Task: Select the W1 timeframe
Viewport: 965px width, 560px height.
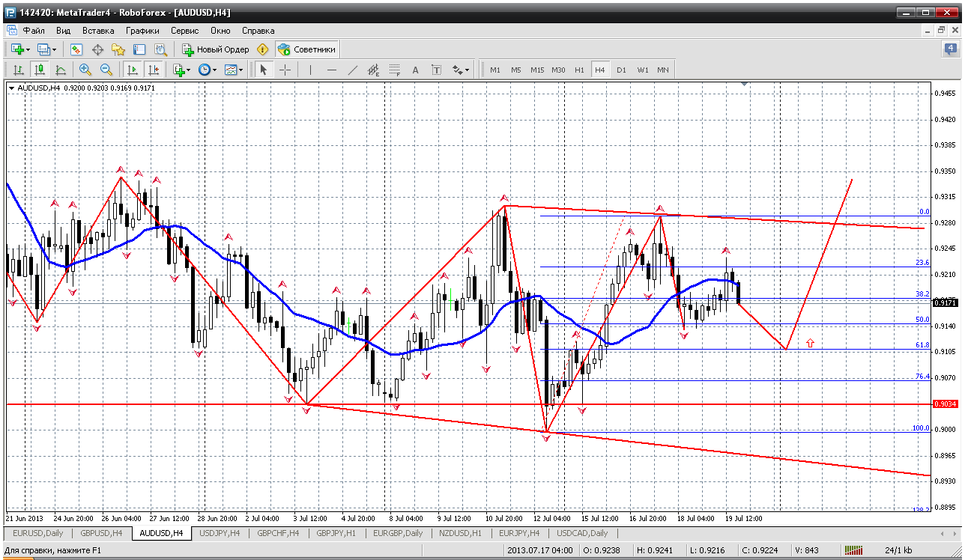Action: [643, 70]
